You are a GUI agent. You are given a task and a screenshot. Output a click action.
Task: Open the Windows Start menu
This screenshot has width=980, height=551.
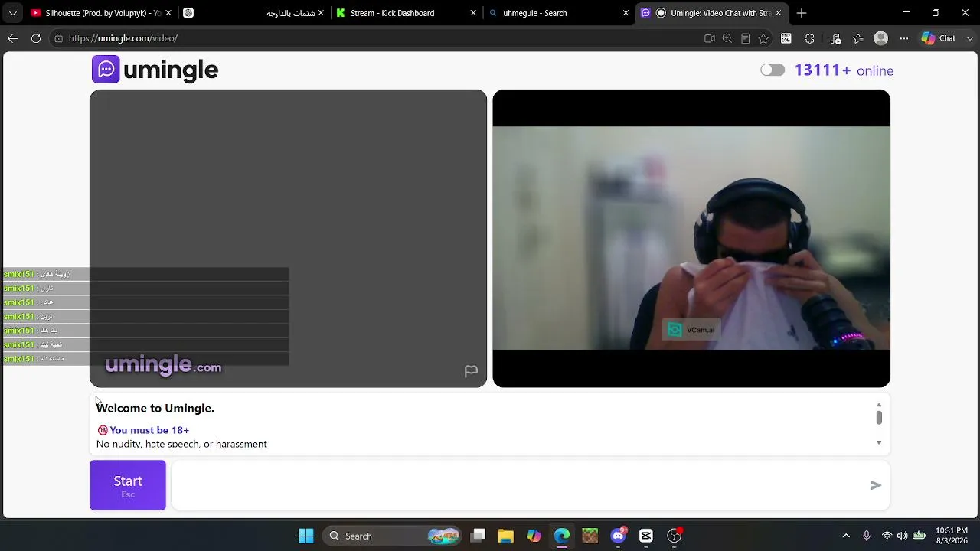305,536
